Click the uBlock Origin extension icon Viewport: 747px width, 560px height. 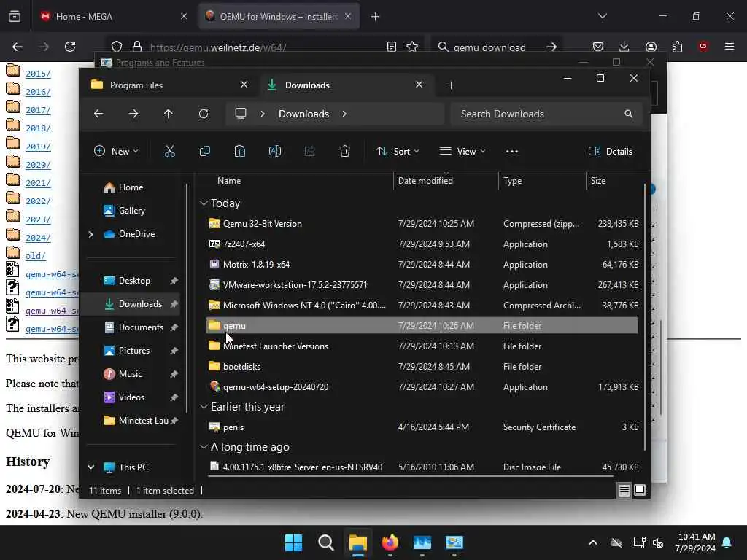pyautogui.click(x=703, y=47)
